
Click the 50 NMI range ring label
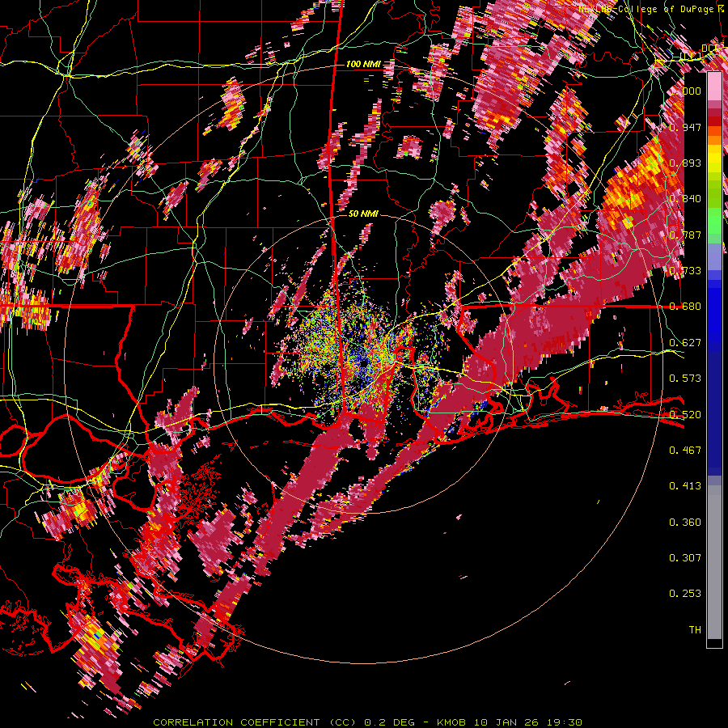[363, 214]
